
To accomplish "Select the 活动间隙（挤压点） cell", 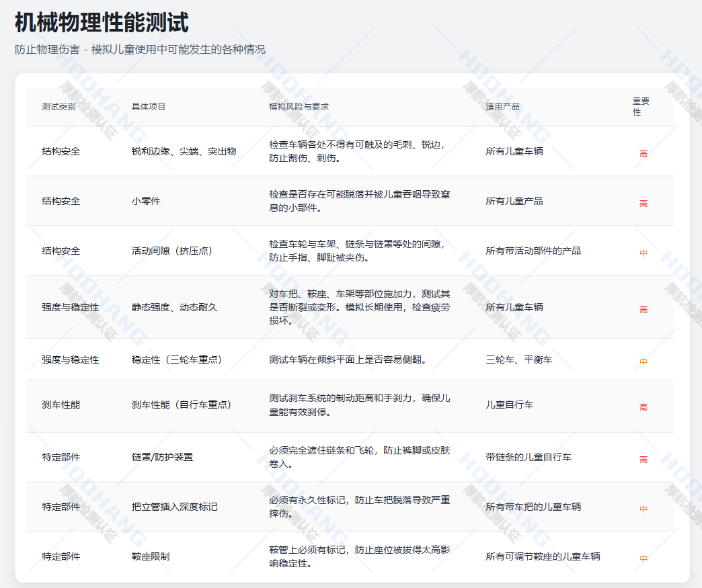I will click(172, 251).
